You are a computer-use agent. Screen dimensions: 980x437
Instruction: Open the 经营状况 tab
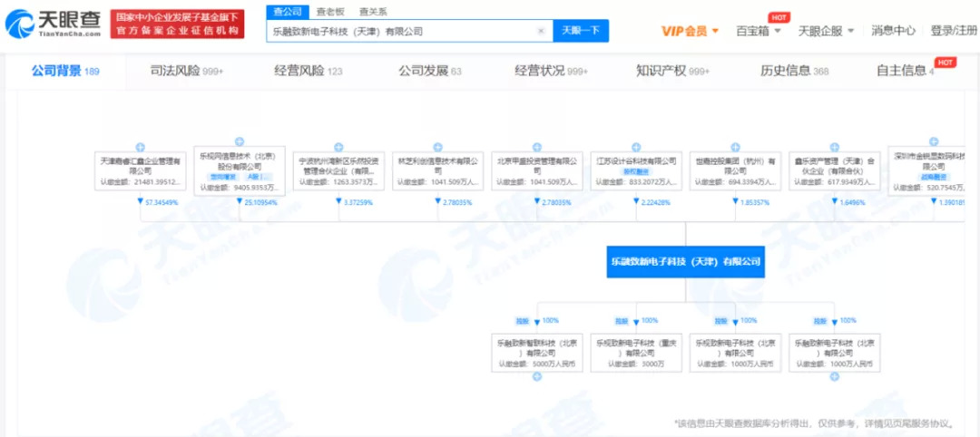pyautogui.click(x=552, y=71)
